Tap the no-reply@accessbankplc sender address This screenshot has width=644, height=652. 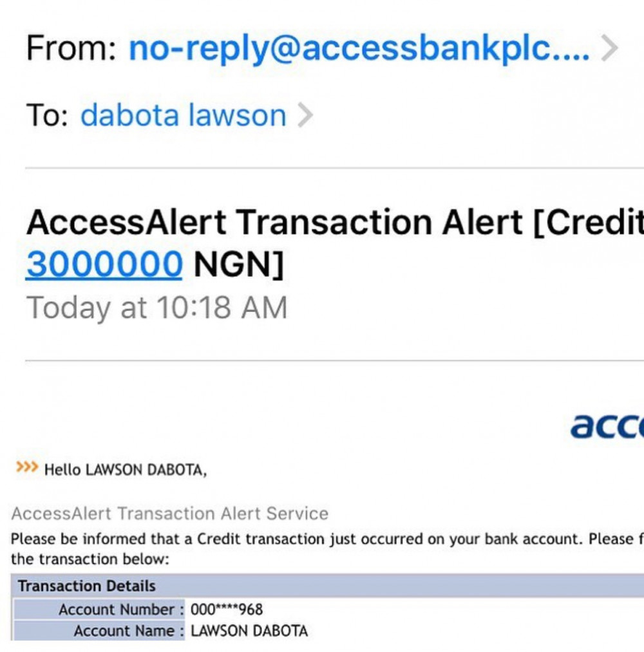point(359,49)
